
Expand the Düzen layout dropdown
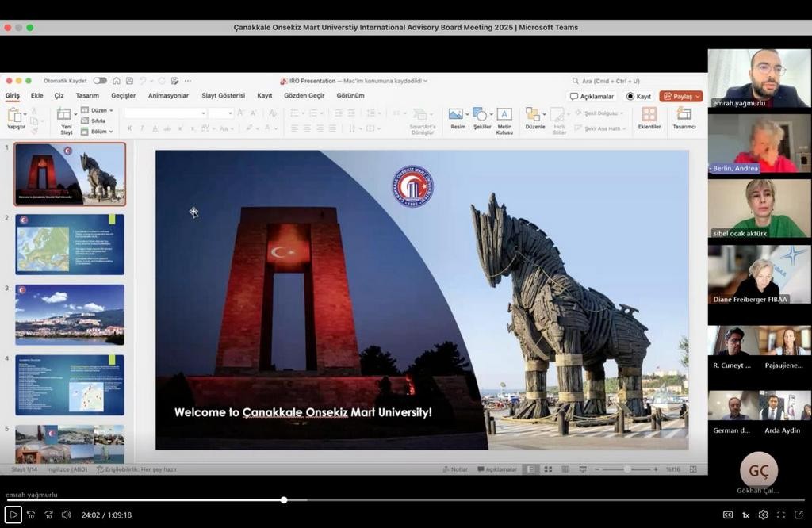coord(101,110)
